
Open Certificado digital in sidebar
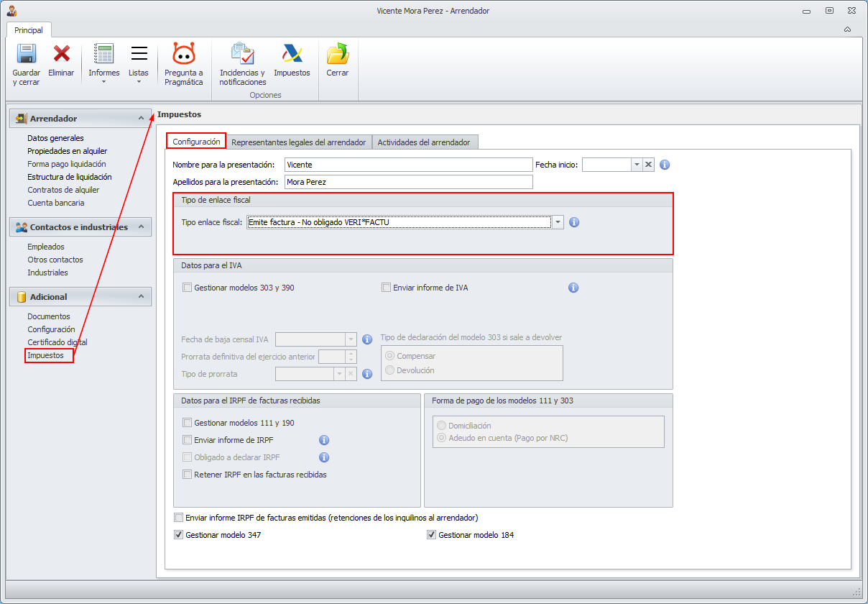(57, 342)
